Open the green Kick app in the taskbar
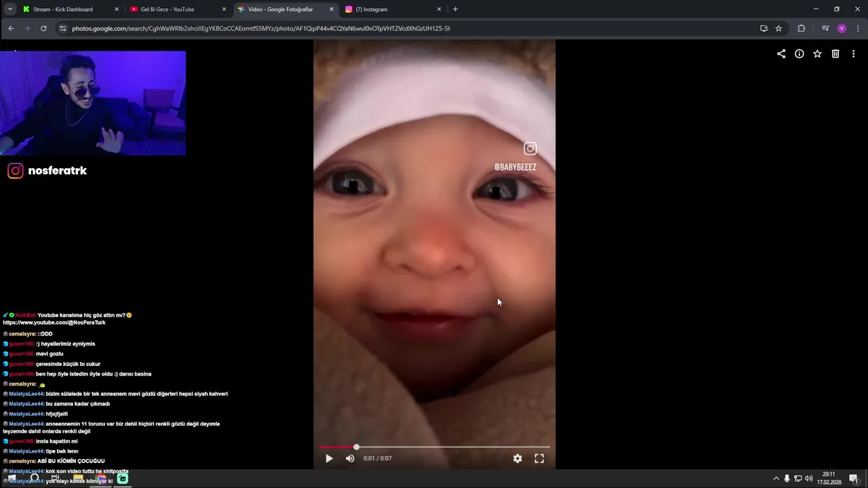The image size is (868, 488). pos(123,479)
